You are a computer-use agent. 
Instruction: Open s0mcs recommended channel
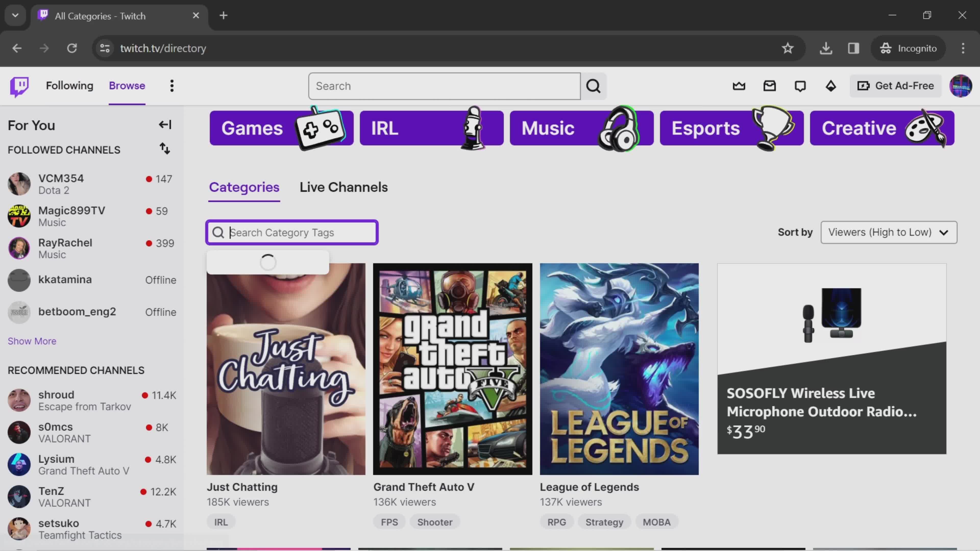[91, 432]
